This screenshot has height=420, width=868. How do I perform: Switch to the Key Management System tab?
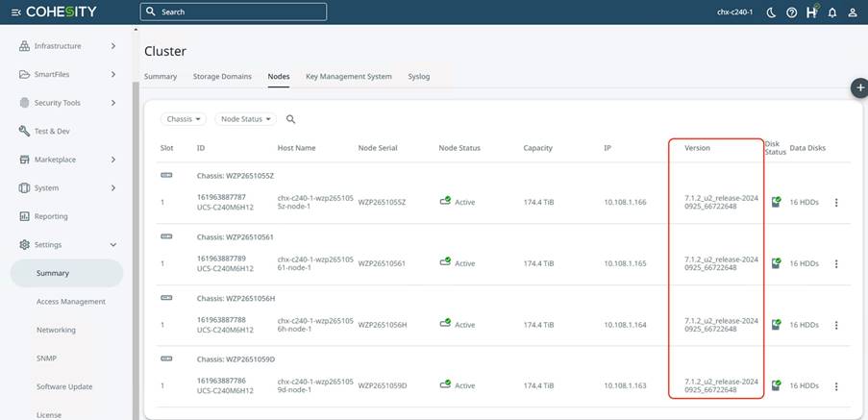pyautogui.click(x=348, y=76)
